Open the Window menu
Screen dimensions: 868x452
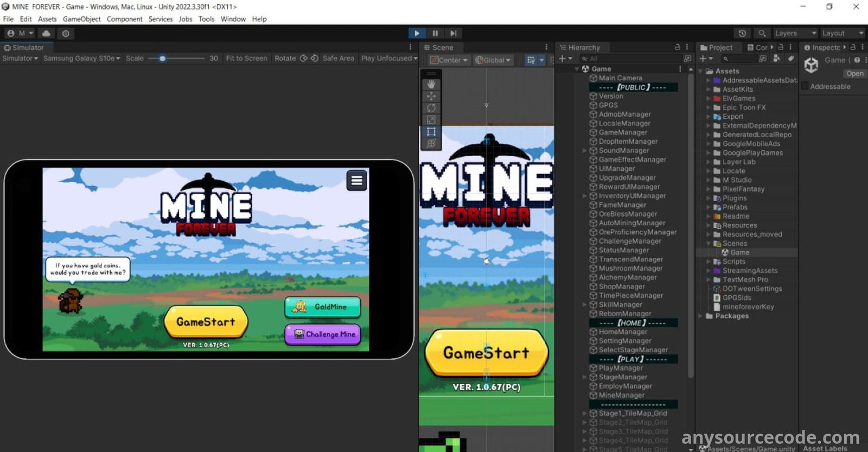coord(233,19)
